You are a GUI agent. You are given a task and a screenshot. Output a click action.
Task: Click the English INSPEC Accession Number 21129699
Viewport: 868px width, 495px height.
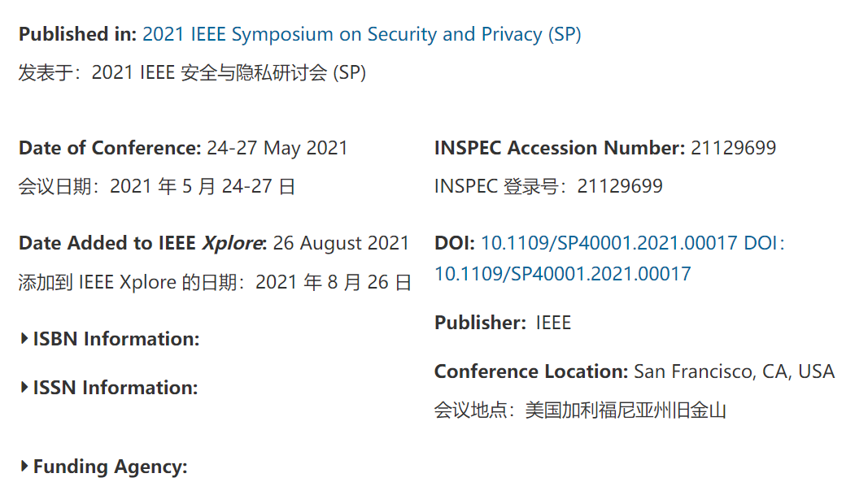[x=733, y=148]
